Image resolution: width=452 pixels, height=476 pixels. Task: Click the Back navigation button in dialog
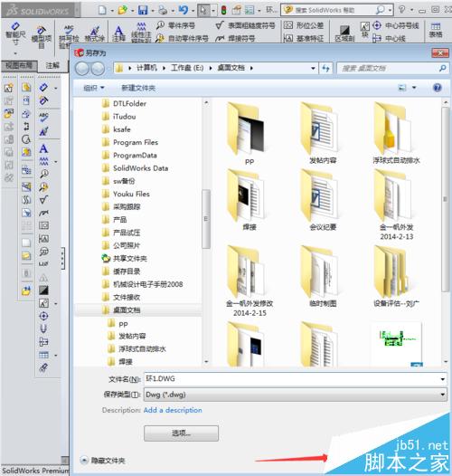pos(82,69)
